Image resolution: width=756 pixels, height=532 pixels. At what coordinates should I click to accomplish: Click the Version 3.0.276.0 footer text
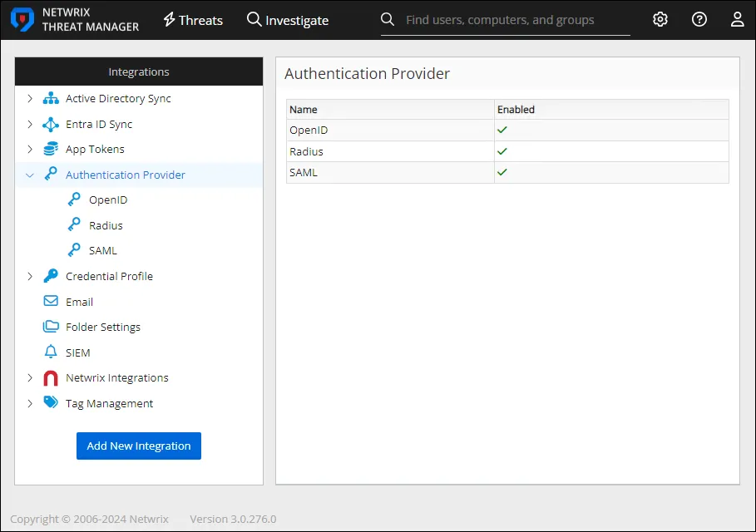[233, 519]
